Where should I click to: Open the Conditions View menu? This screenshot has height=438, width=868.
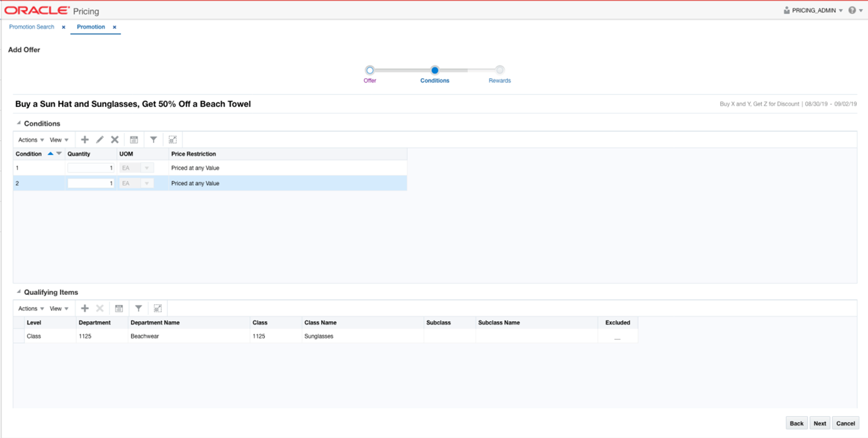59,140
